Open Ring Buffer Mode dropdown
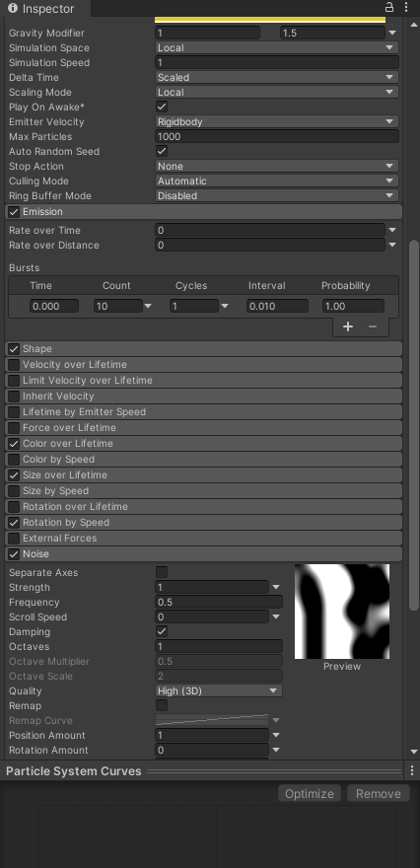Screen dimensions: 420x868 (276, 196)
